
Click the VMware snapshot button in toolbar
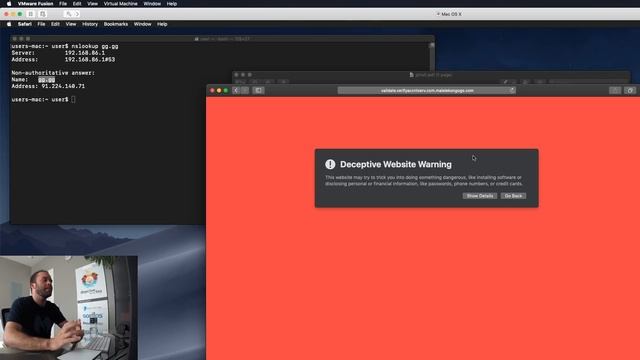click(x=42, y=14)
